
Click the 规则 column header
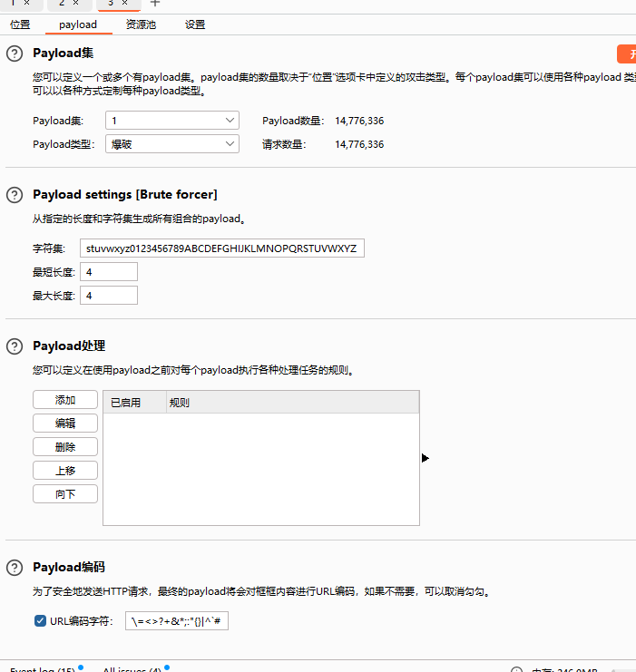point(292,403)
